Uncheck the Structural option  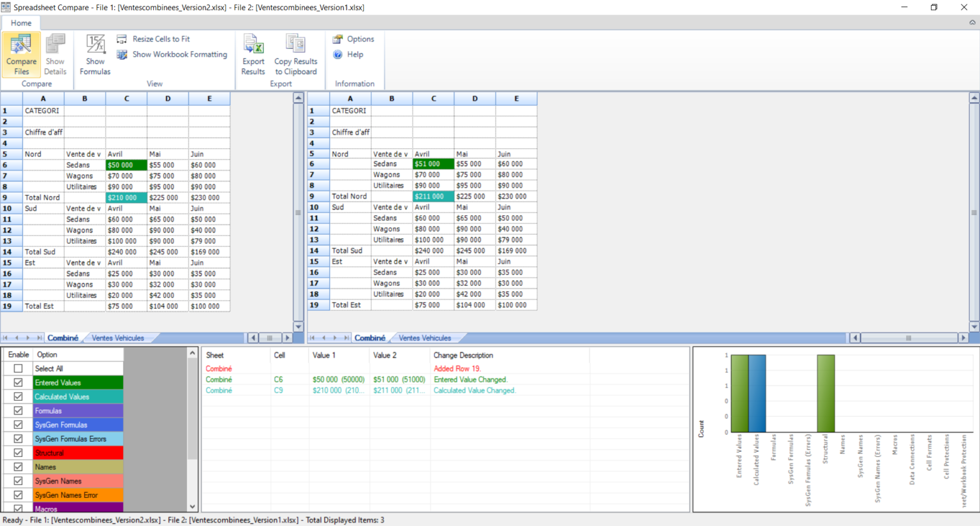17,453
